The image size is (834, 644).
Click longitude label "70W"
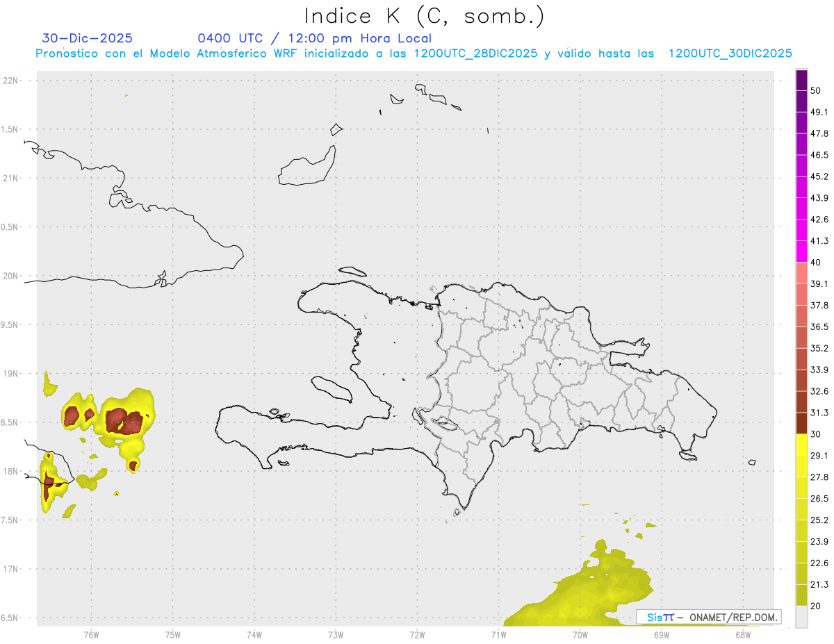tap(580, 635)
